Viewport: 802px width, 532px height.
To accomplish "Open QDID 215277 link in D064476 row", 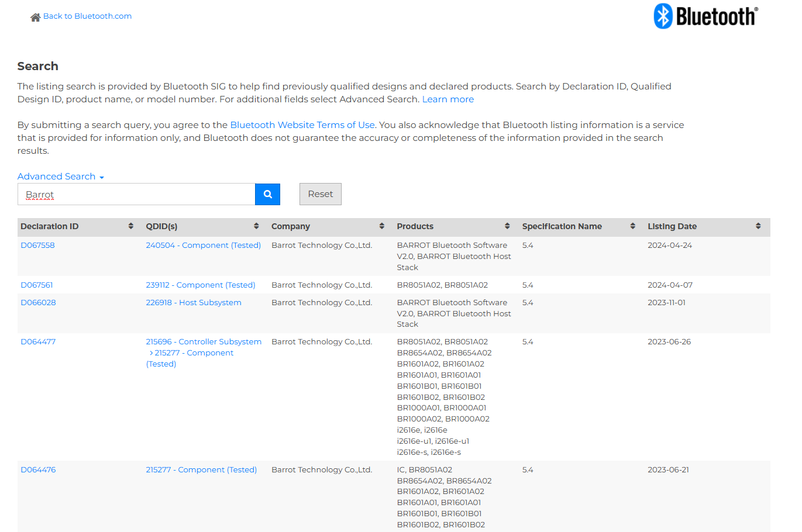I will pyautogui.click(x=201, y=470).
